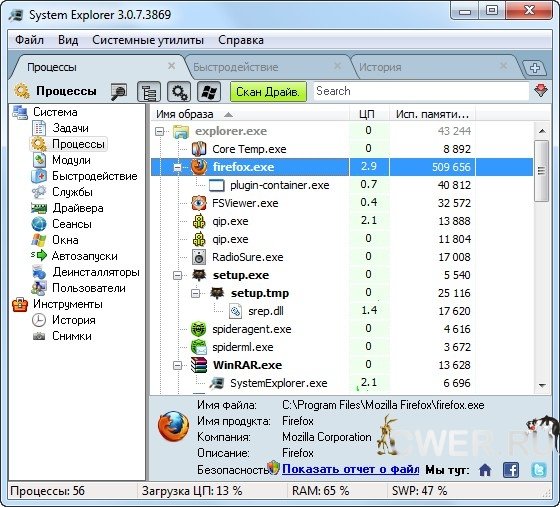560x507 pixels.
Task: Click in the Search input field
Action: tap(421, 91)
